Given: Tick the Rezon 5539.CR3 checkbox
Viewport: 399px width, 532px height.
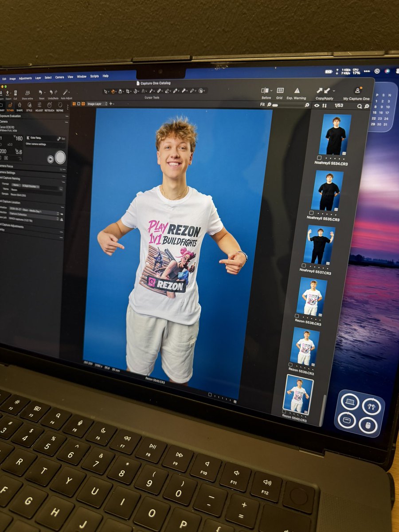Looking at the screenshot, I should pos(290,364).
